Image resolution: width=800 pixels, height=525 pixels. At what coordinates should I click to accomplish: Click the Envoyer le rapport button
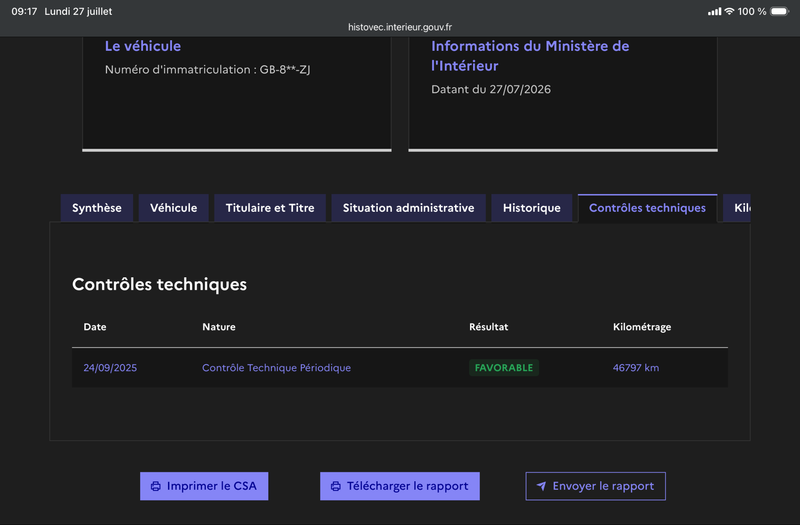(595, 486)
